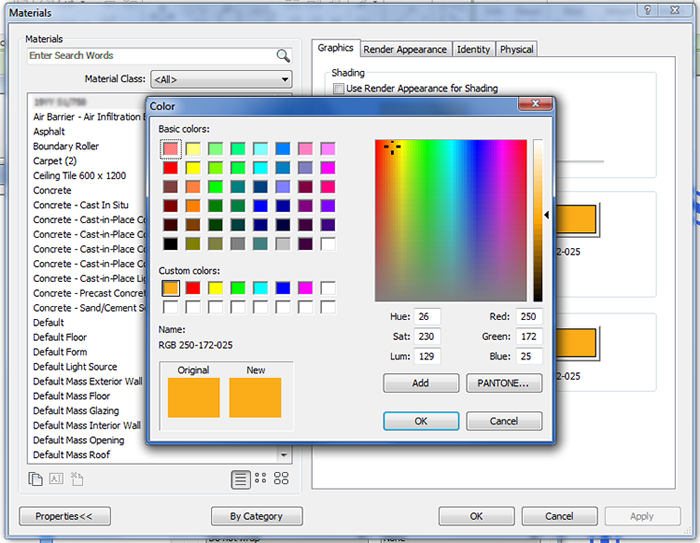Open the Identity tab
Screen dimensions: 700x543
[x=473, y=49]
